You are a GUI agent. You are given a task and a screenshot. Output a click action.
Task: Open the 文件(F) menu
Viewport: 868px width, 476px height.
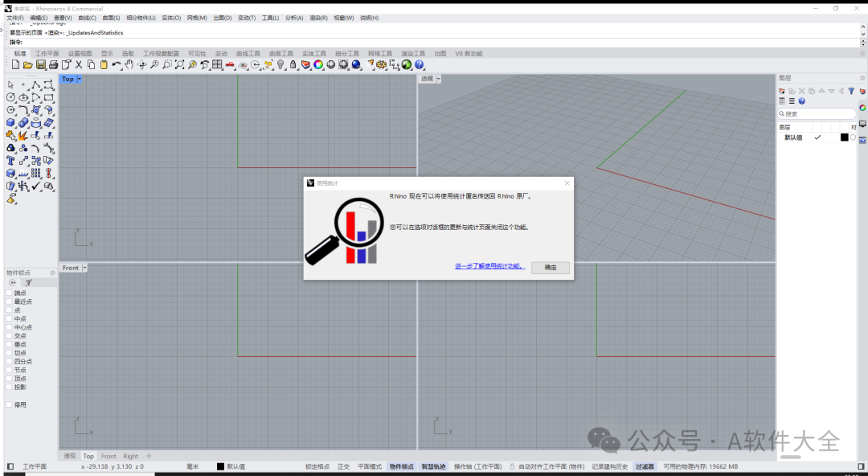pos(15,18)
